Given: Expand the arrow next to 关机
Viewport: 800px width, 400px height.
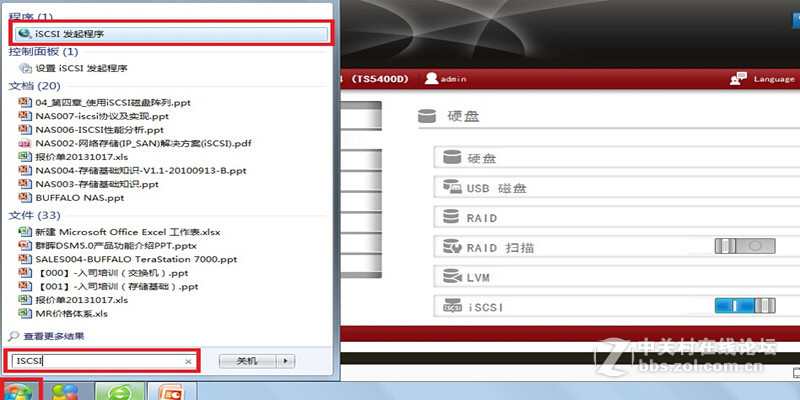Looking at the screenshot, I should [x=286, y=361].
